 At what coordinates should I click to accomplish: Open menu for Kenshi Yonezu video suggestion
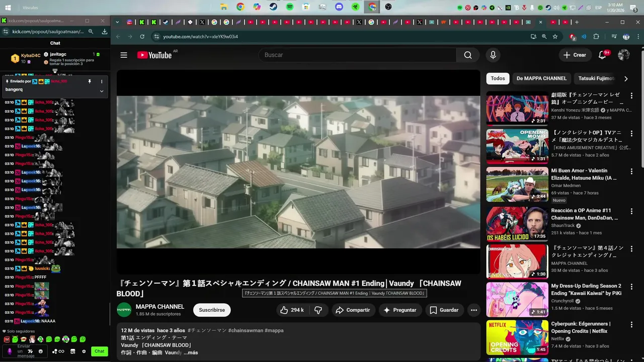[631, 96]
